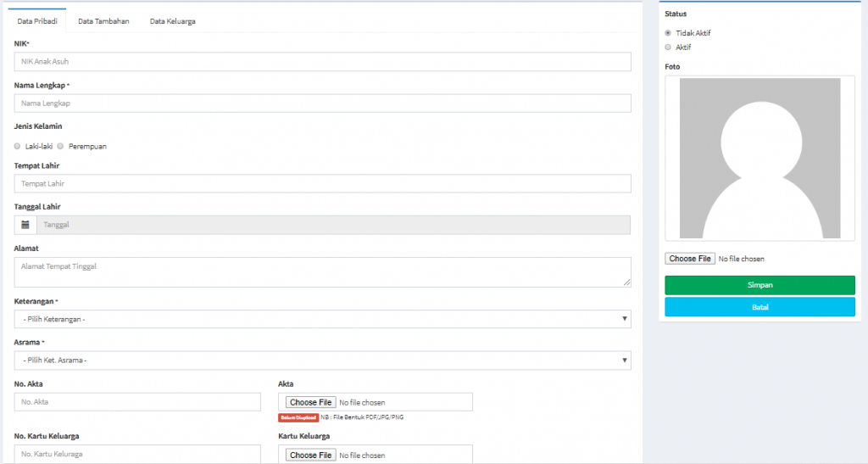Switch to the Data Tambahan tab

point(103,21)
